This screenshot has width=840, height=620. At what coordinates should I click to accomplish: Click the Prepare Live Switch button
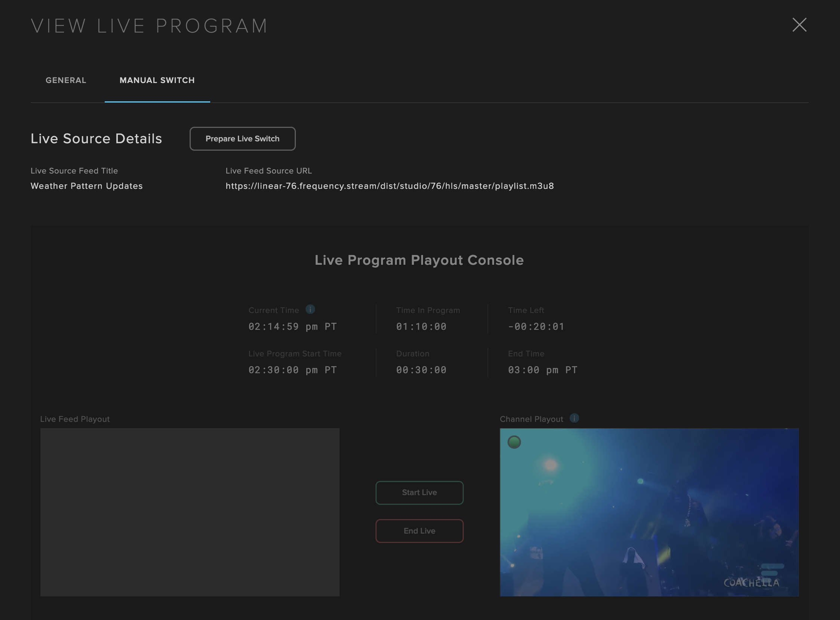(242, 138)
